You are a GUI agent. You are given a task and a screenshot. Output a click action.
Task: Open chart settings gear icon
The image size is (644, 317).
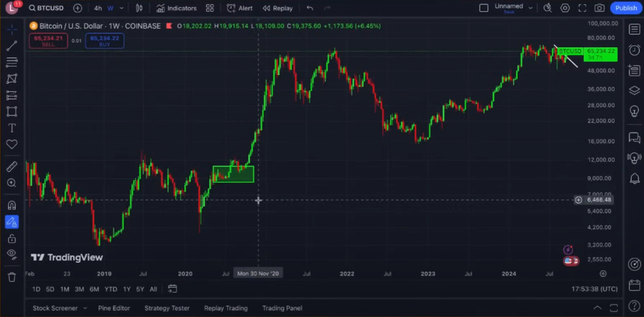565,8
